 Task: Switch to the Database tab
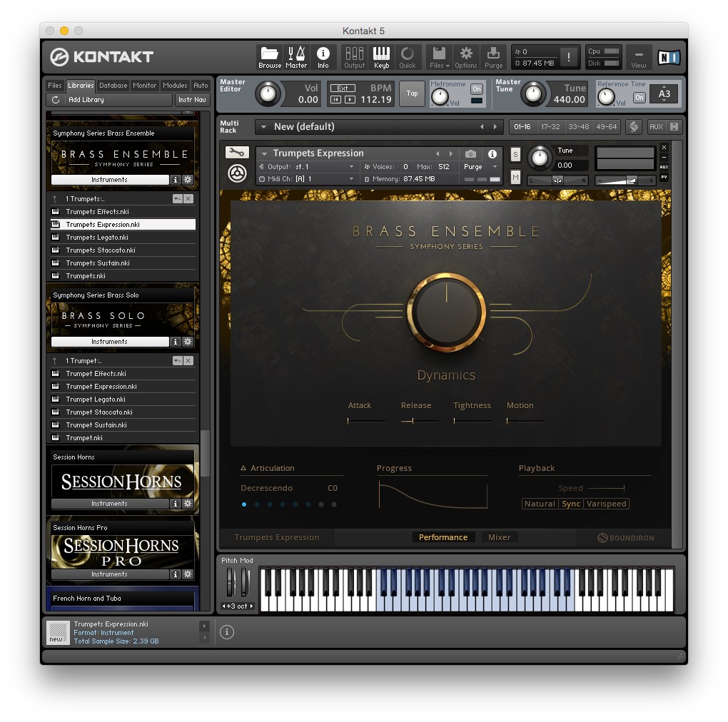click(x=113, y=85)
